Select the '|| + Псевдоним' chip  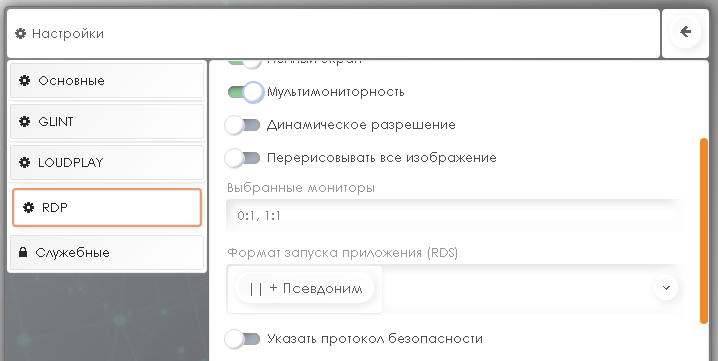305,288
